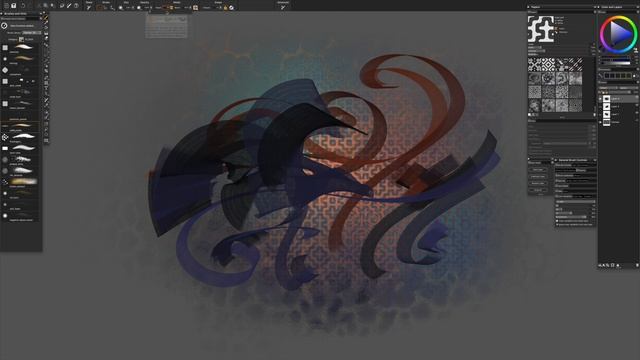640x360 pixels.
Task: Toggle visibility eye of the Canvas layer
Action: tap(600, 122)
